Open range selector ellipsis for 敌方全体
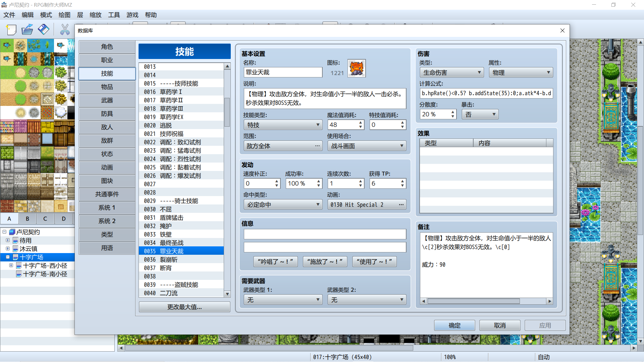The height and width of the screenshot is (362, 644). click(x=317, y=146)
